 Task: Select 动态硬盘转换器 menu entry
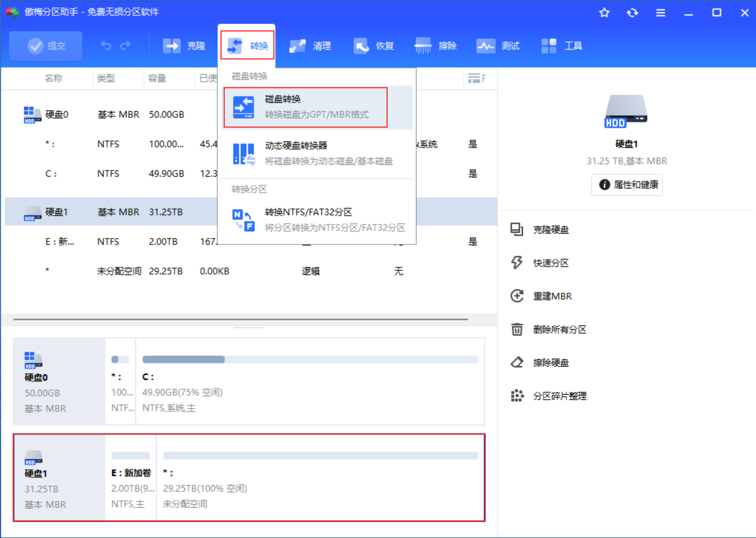pyautogui.click(x=317, y=153)
